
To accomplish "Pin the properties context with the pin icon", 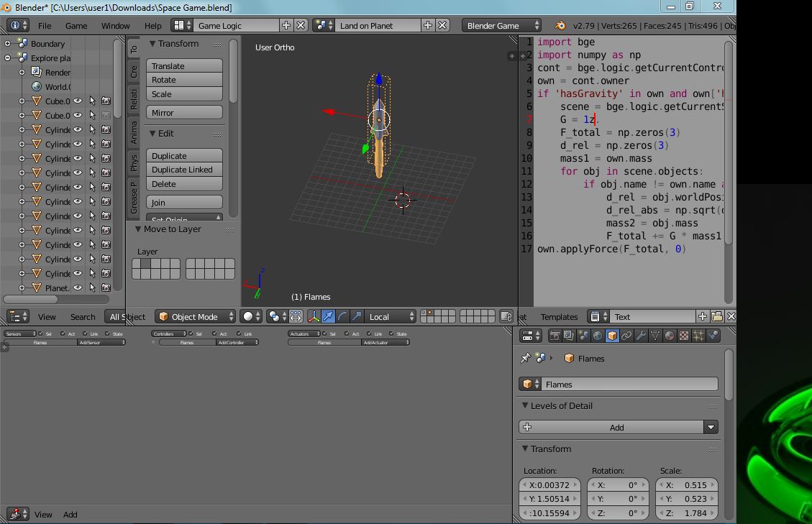I will (x=526, y=358).
